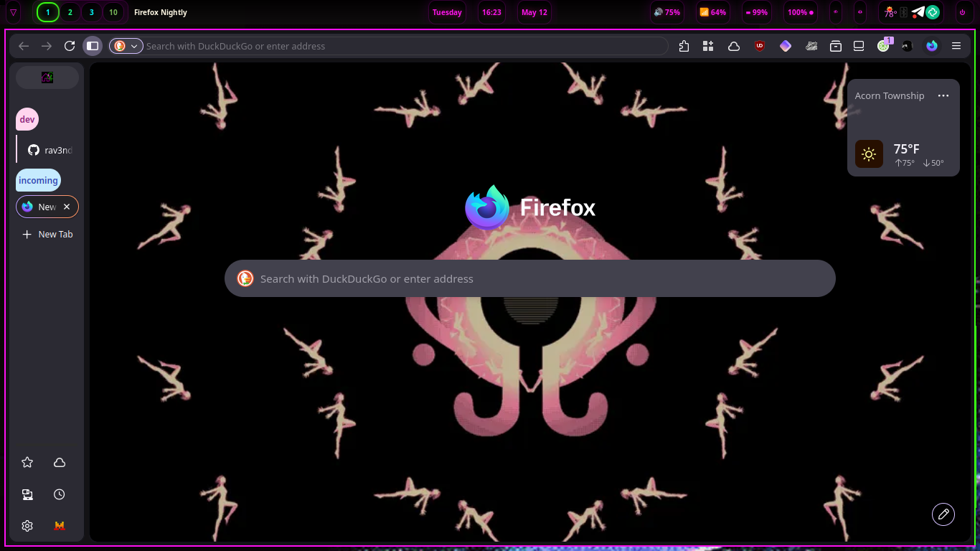Image resolution: width=980 pixels, height=551 pixels.
Task: Open the bookmarks star in the sidebar
Action: (27, 463)
